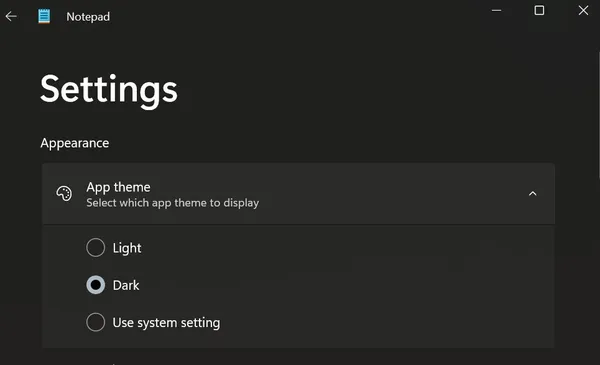The height and width of the screenshot is (365, 600).
Task: Click 'Select which app theme to display' subtitle
Action: [173, 203]
